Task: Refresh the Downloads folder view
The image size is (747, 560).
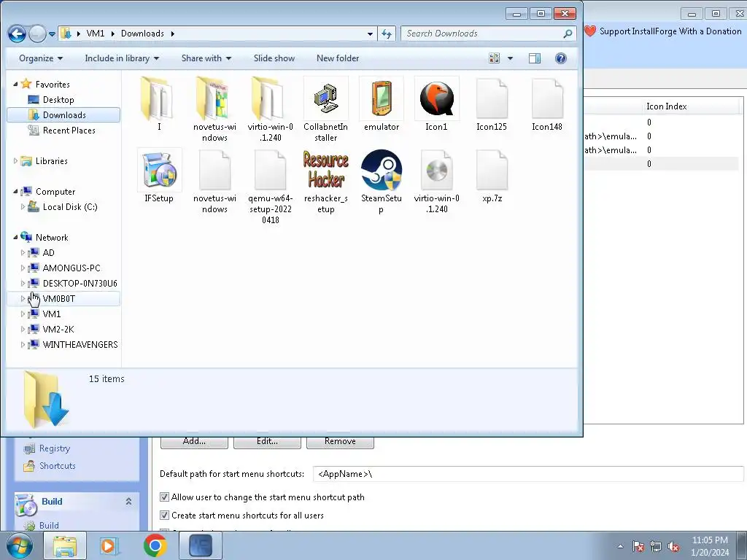Action: 387,34
